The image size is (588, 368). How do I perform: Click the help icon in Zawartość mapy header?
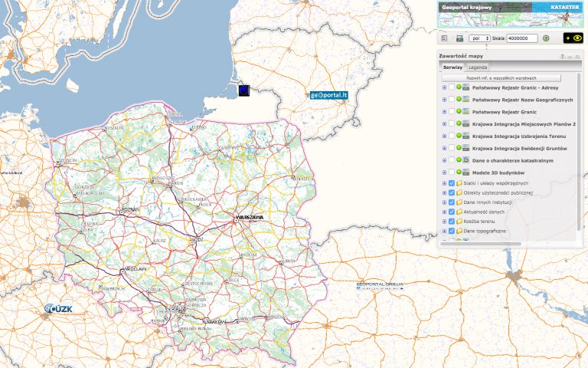(x=561, y=56)
